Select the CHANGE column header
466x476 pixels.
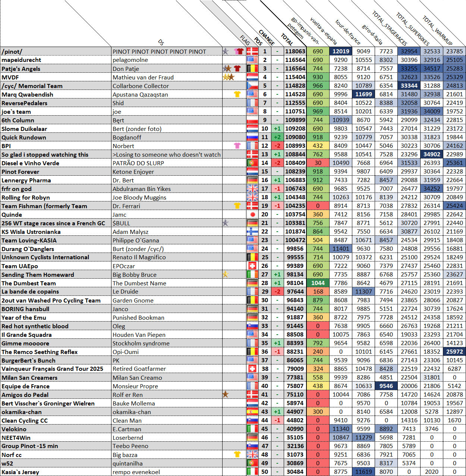coord(267,37)
